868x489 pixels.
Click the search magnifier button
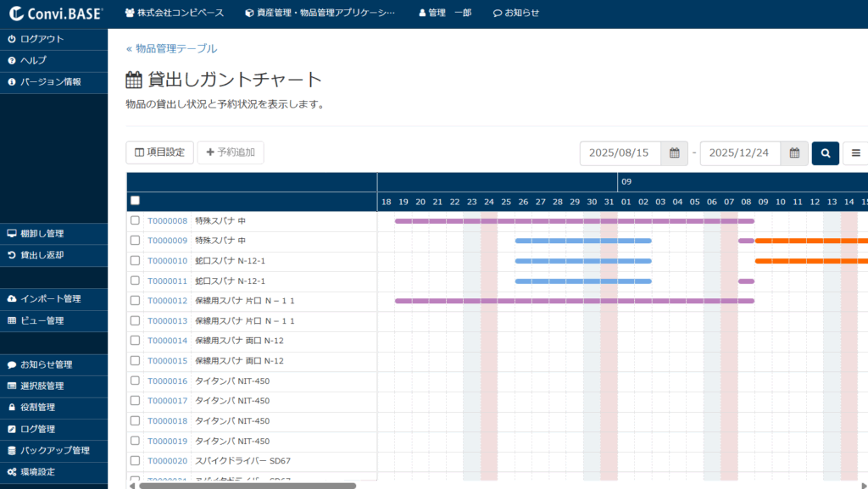pyautogui.click(x=826, y=153)
